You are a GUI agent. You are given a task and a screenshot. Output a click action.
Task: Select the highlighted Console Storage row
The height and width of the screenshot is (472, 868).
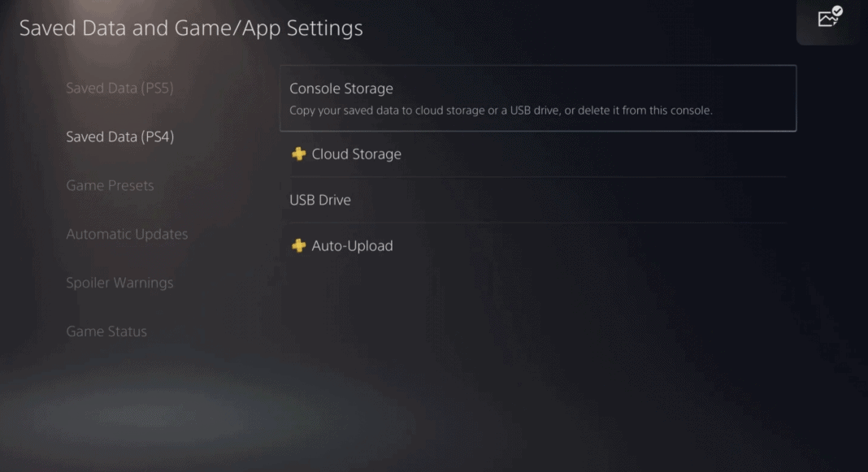[x=538, y=97]
